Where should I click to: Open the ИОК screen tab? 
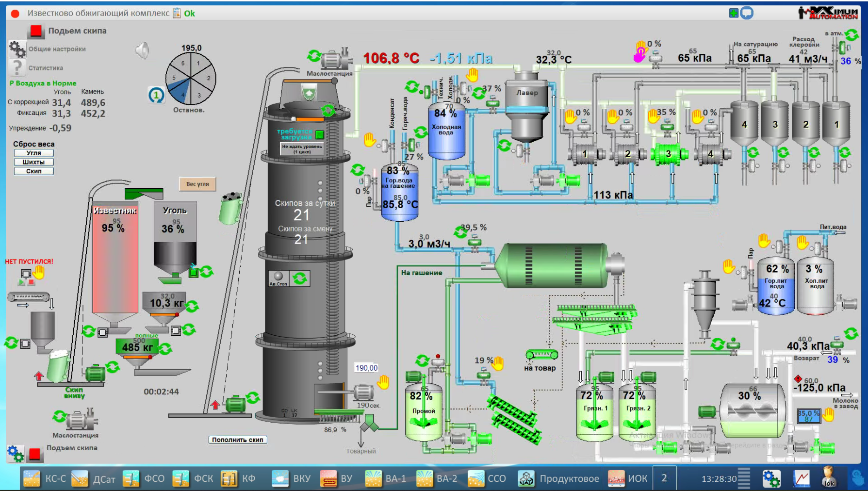click(628, 479)
